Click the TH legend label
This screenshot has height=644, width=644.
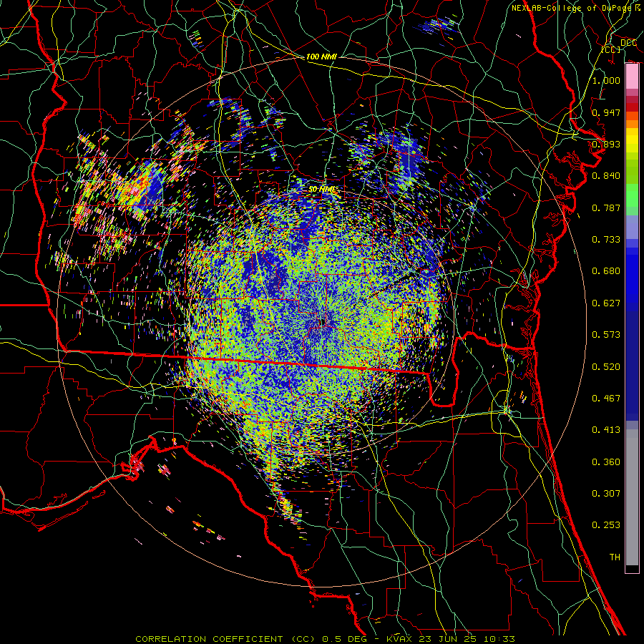pyautogui.click(x=615, y=557)
